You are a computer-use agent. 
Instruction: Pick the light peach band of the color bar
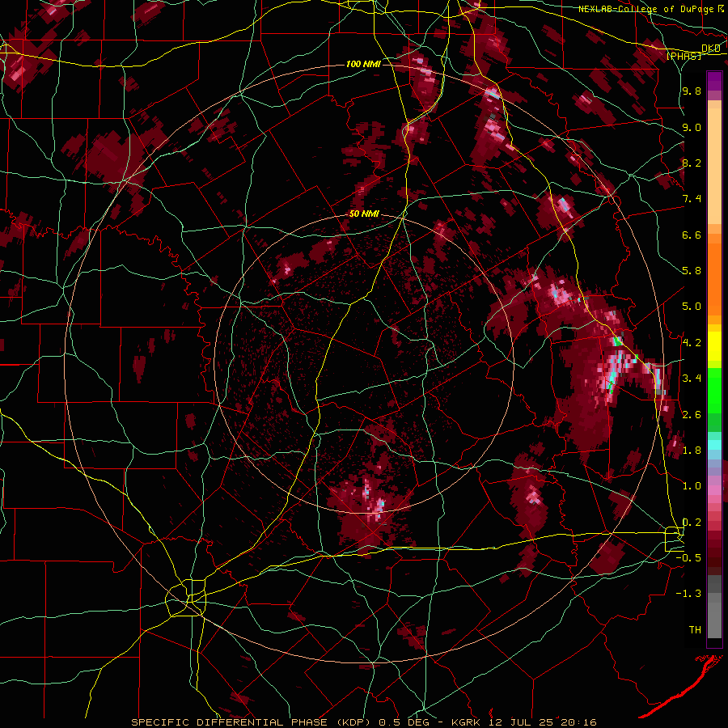coord(714,167)
